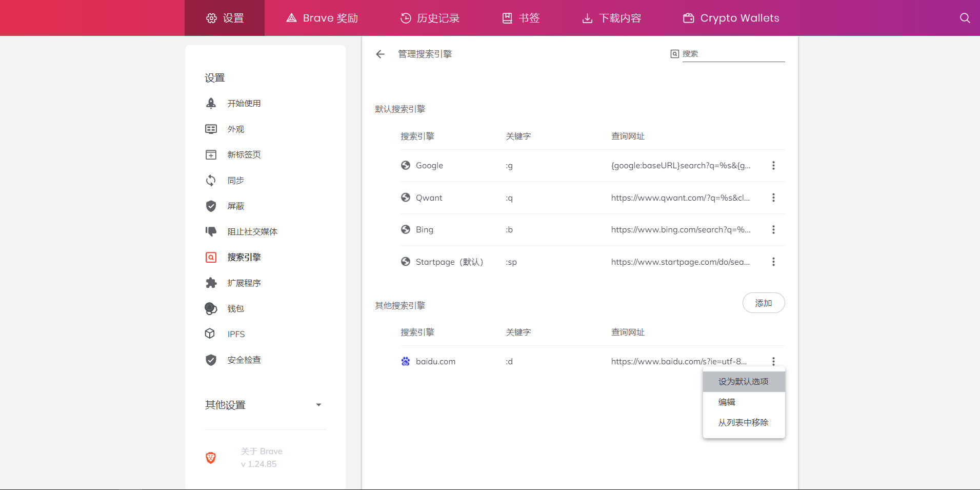
Task: Click the 外观 appearance icon
Action: pyautogui.click(x=211, y=129)
